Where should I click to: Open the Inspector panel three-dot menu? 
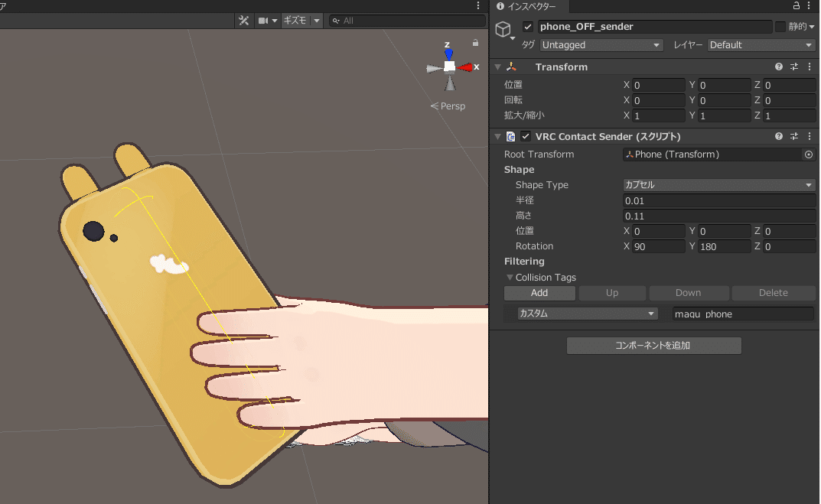[810, 6]
